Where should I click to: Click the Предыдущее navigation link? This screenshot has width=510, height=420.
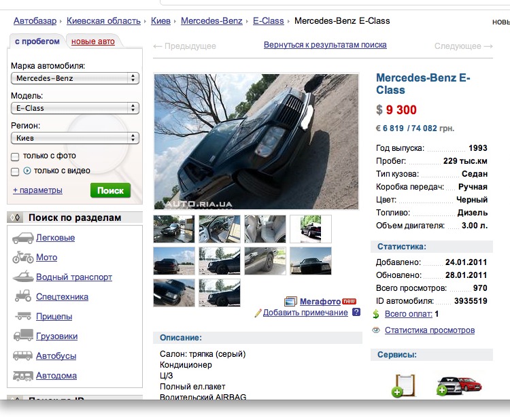[185, 46]
